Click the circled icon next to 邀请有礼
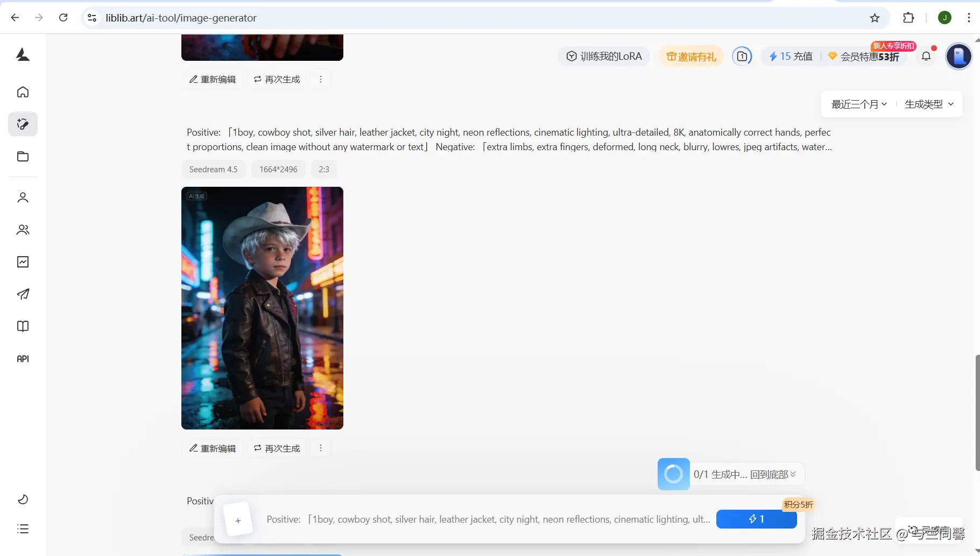 742,56
